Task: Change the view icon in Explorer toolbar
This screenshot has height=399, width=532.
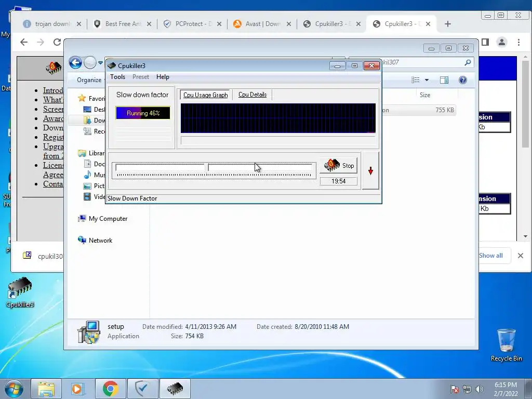Action: coord(415,80)
